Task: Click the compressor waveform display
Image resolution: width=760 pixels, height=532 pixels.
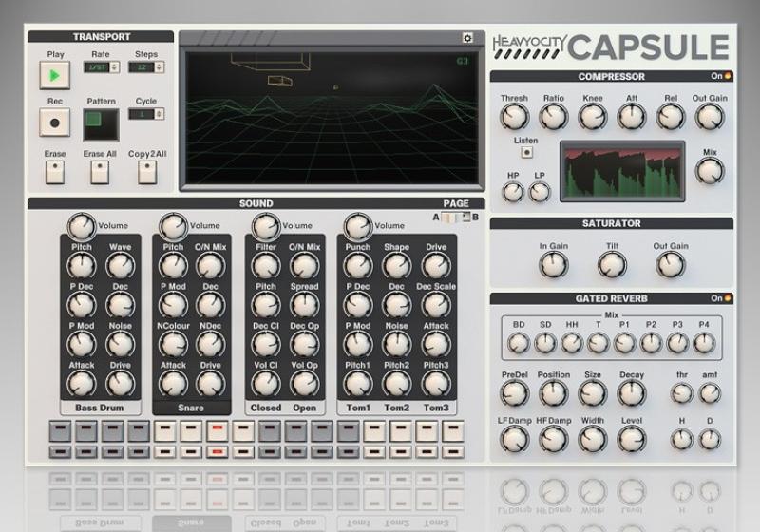Action: click(x=621, y=172)
